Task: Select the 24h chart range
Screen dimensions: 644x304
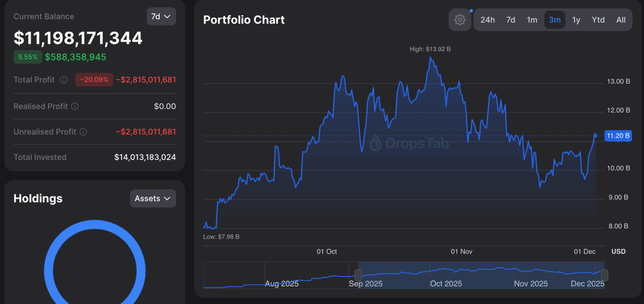Action: [487, 20]
